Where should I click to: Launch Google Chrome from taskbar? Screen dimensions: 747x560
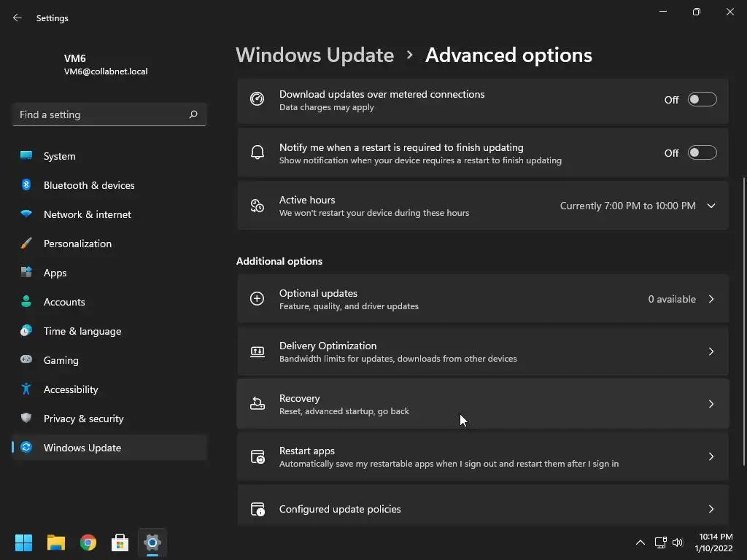(88, 542)
